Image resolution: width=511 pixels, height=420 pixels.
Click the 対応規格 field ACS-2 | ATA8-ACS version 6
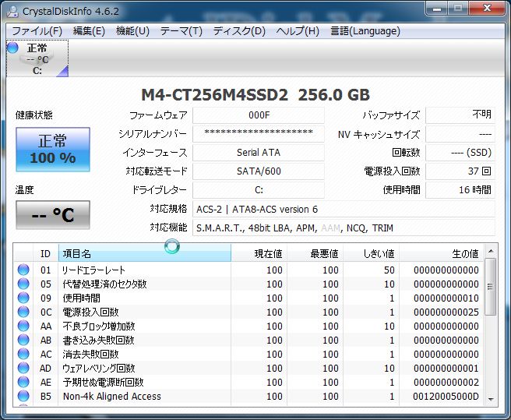[344, 209]
